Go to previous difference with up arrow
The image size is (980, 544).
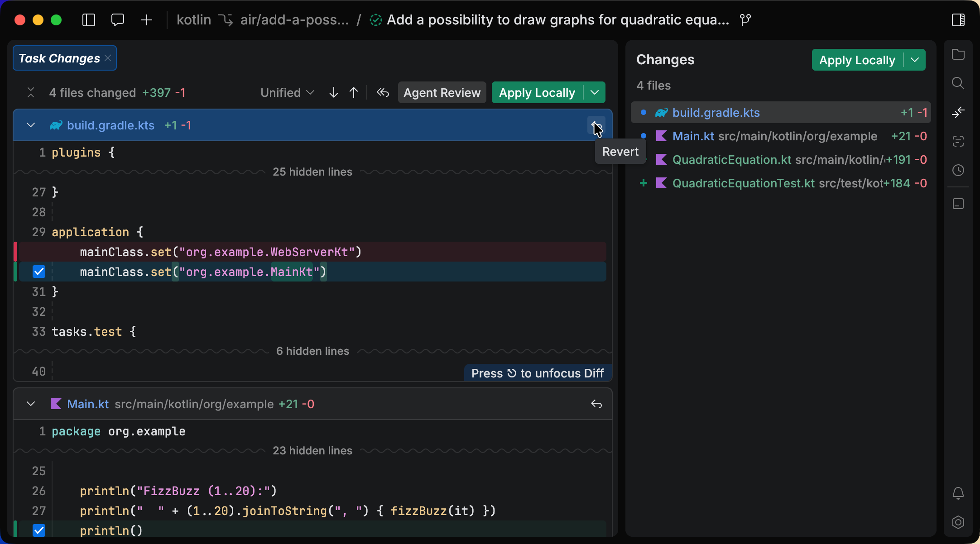[x=354, y=93]
